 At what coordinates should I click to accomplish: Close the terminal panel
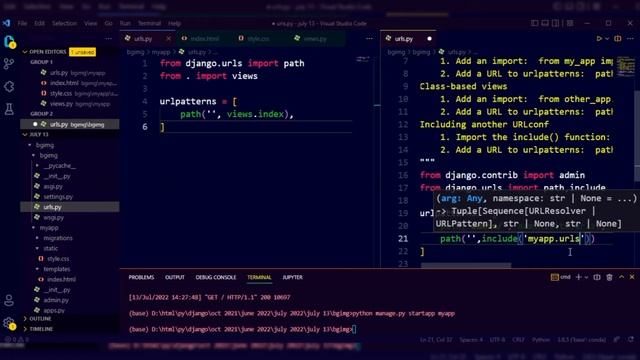tap(632, 277)
